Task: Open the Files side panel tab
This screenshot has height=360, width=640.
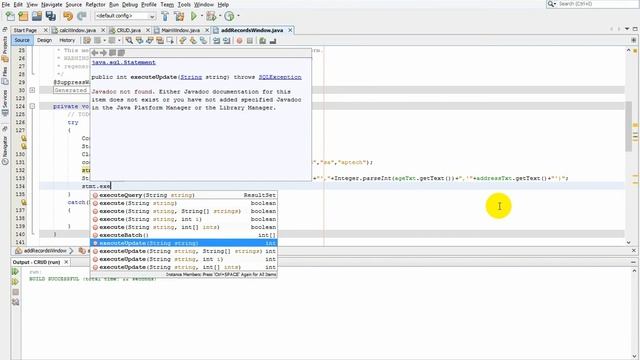Action: (x=4, y=76)
